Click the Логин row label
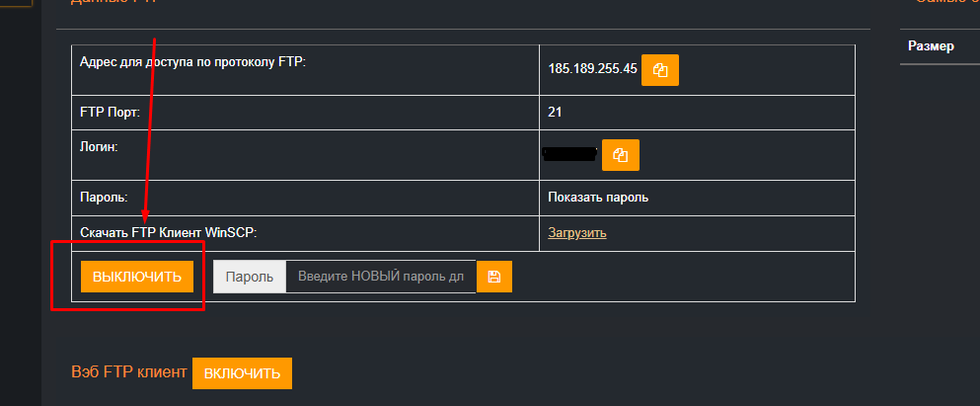 pyautogui.click(x=99, y=146)
